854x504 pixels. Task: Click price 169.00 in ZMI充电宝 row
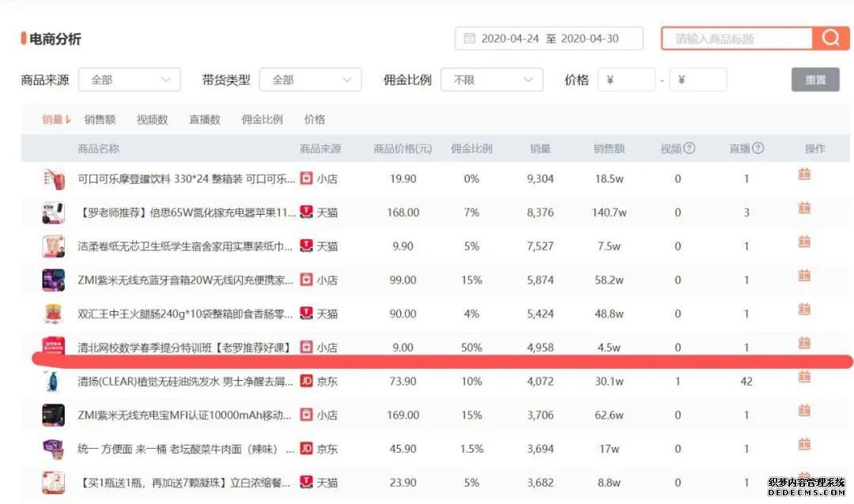402,415
